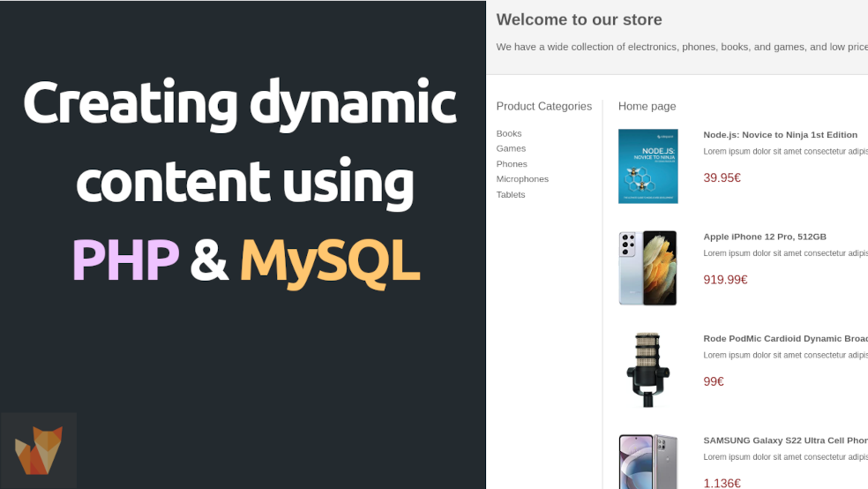
Task: Click the 99€ microphone price
Action: (x=713, y=382)
